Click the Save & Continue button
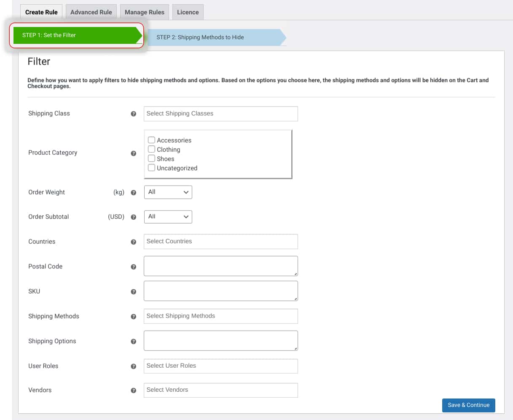The image size is (513, 420). coord(469,405)
